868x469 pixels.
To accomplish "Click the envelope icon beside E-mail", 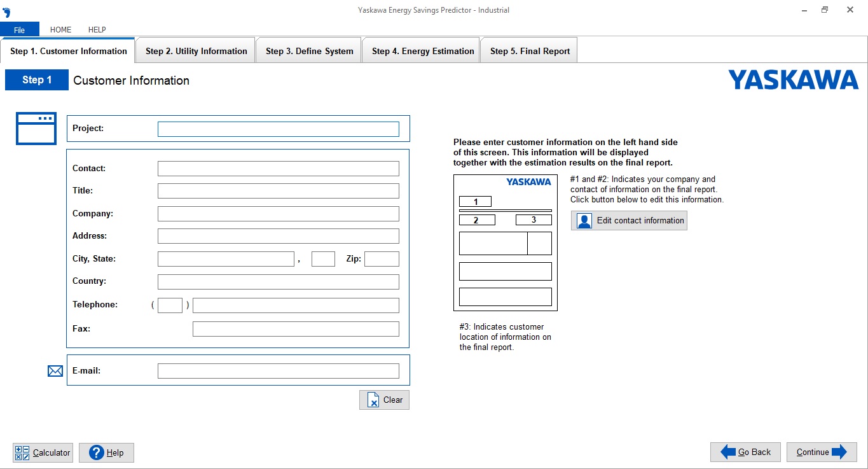I will point(55,371).
